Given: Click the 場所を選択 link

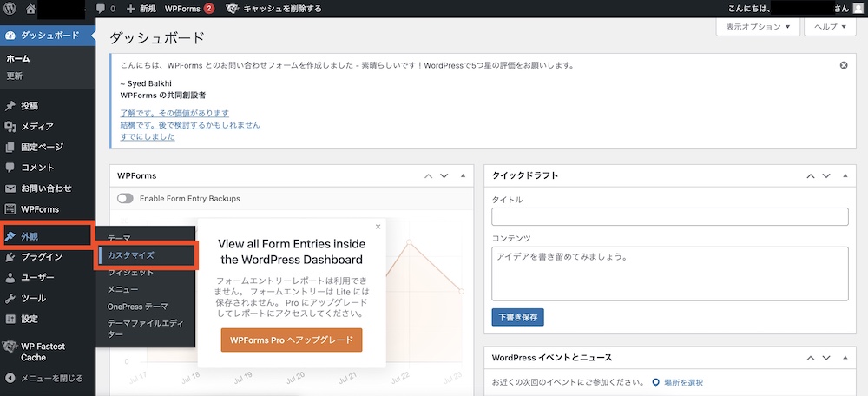Looking at the screenshot, I should [683, 383].
